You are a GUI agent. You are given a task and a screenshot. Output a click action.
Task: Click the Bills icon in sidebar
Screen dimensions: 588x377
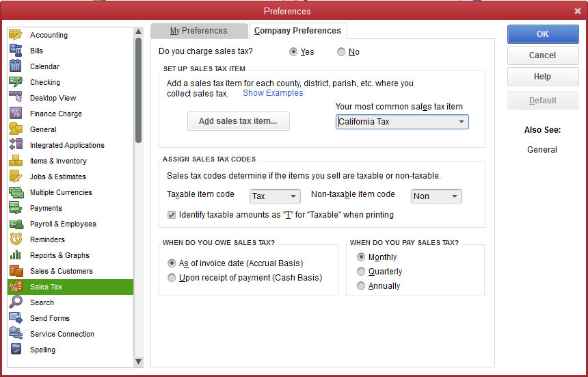tap(16, 50)
